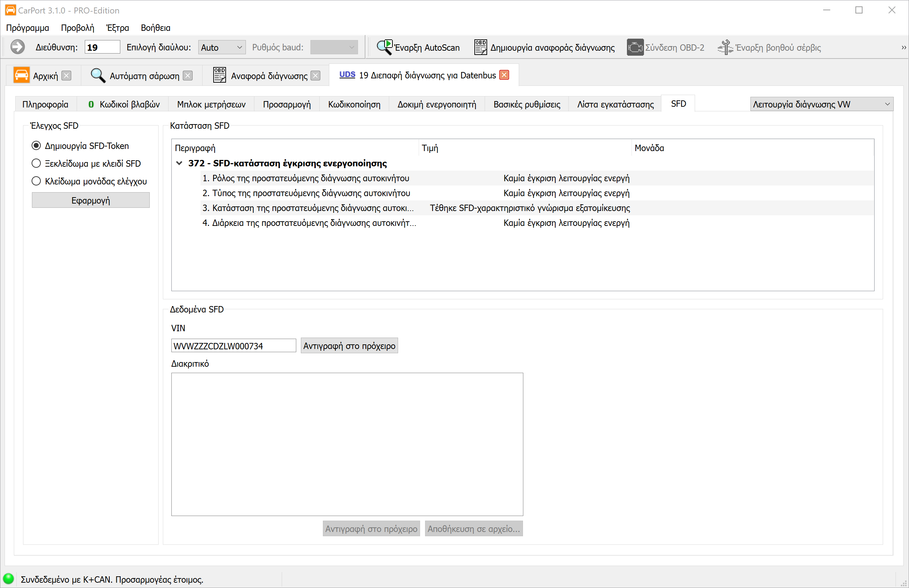Viewport: 909px width, 588px height.
Task: Click the Δημιουργία αναφοράς διάγνωσης report icon
Action: pyautogui.click(x=480, y=48)
